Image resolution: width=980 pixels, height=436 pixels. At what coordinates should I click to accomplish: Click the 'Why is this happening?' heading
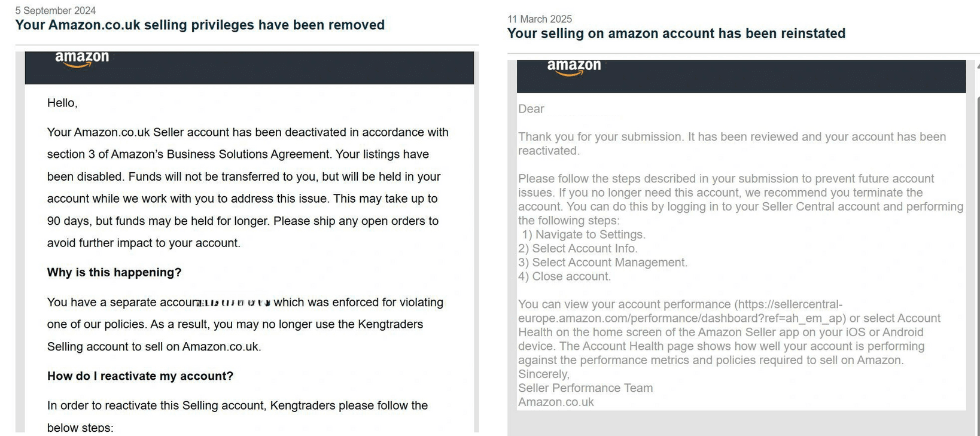(114, 273)
